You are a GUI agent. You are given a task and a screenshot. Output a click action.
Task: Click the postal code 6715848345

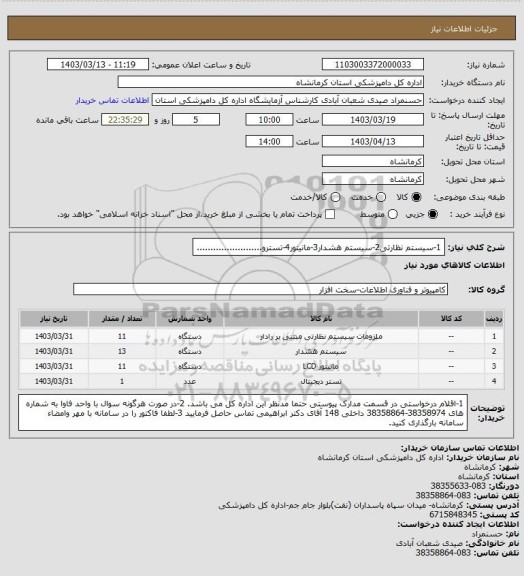click(x=453, y=515)
